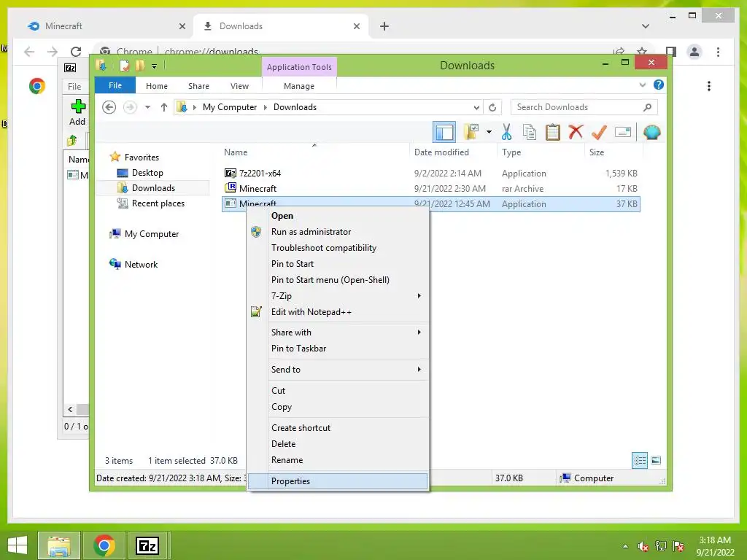Screen dimensions: 747x560
Task: Select Rename in the context menu
Action: point(338,460)
